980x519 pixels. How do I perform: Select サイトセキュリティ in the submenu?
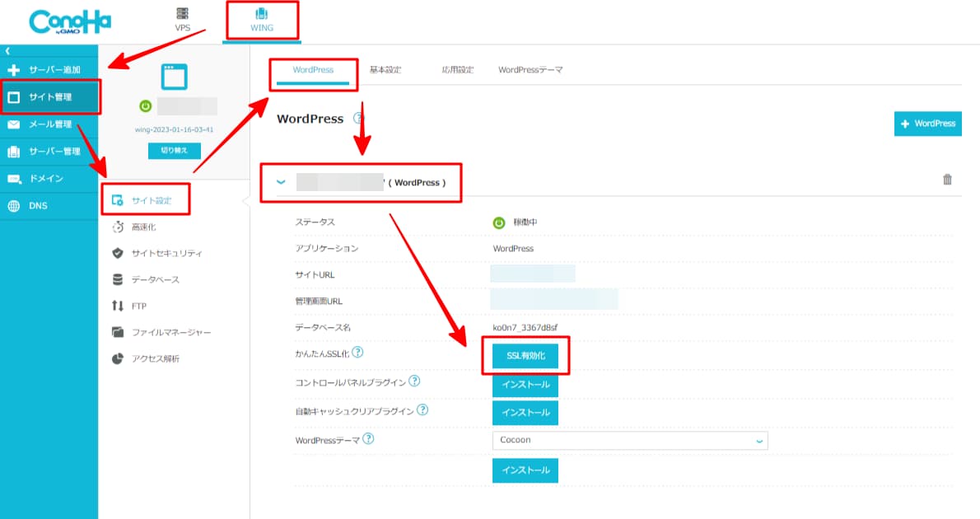pos(166,253)
